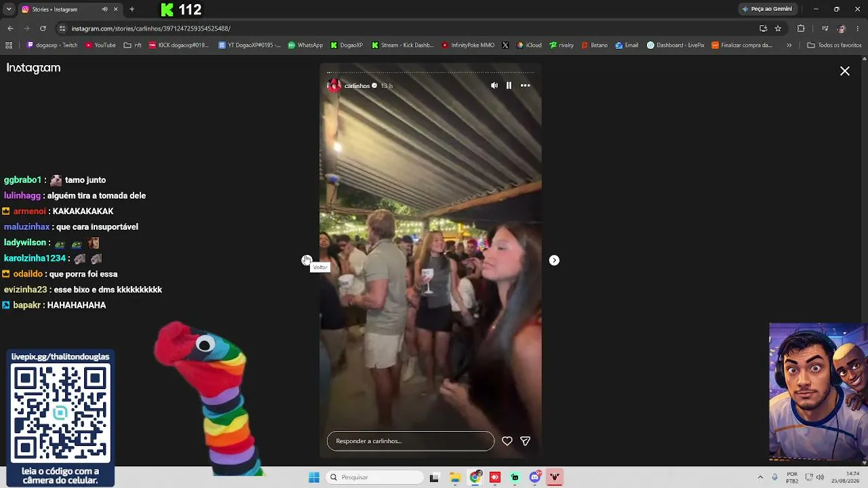This screenshot has height=488, width=868.
Task: Navigate back in the browser
Action: pos(10,28)
